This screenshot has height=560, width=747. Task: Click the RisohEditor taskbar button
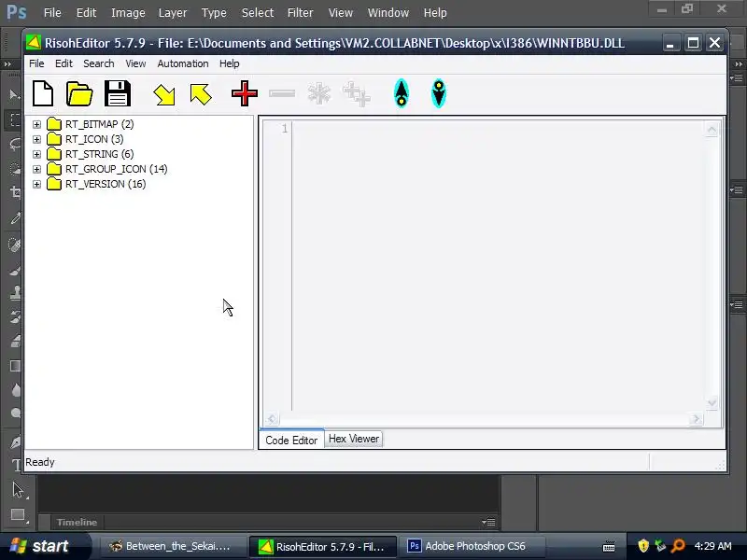pyautogui.click(x=323, y=546)
